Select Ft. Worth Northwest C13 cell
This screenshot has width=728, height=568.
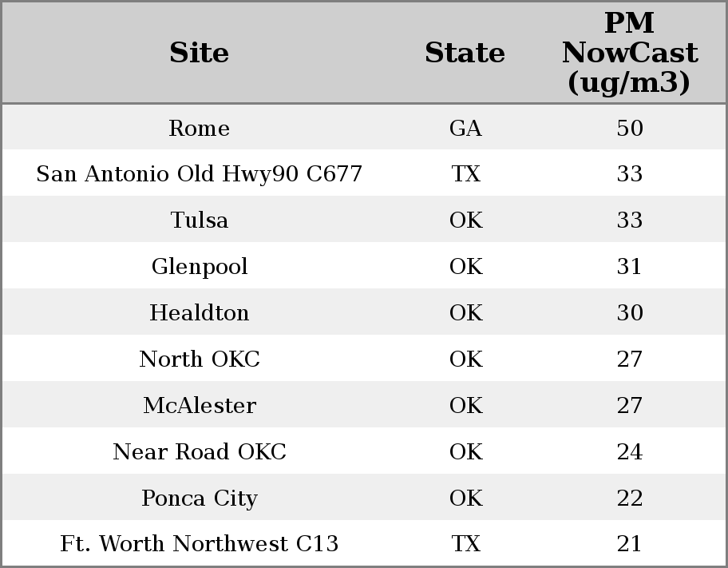[200, 544]
